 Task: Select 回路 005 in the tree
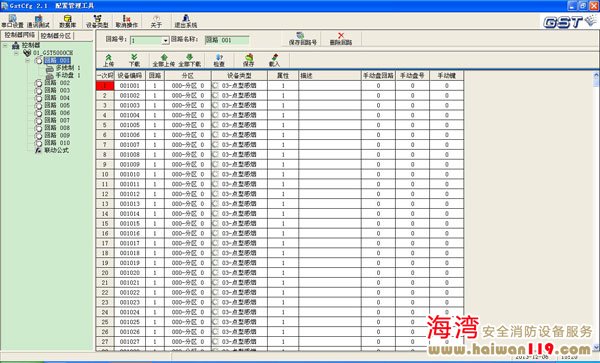[x=57, y=105]
